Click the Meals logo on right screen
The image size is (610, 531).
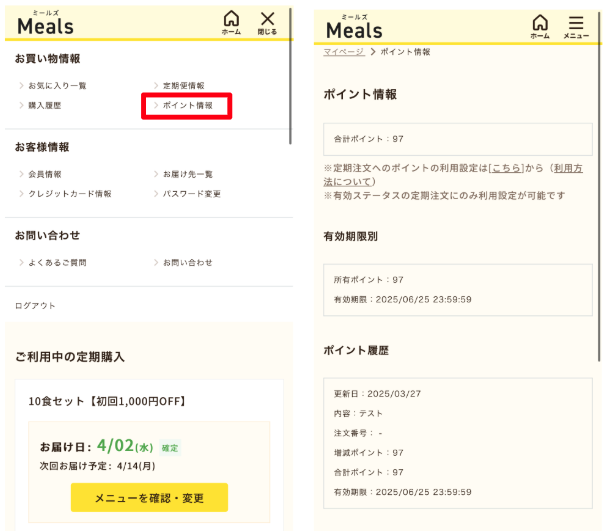pyautogui.click(x=354, y=28)
